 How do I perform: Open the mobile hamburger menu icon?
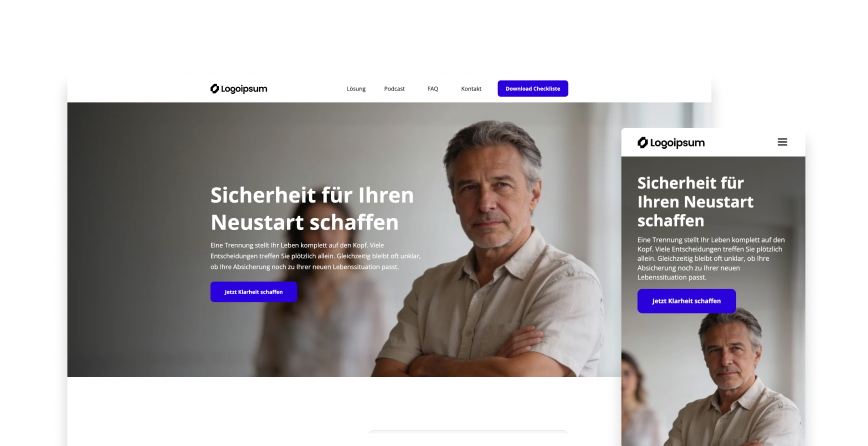[782, 142]
